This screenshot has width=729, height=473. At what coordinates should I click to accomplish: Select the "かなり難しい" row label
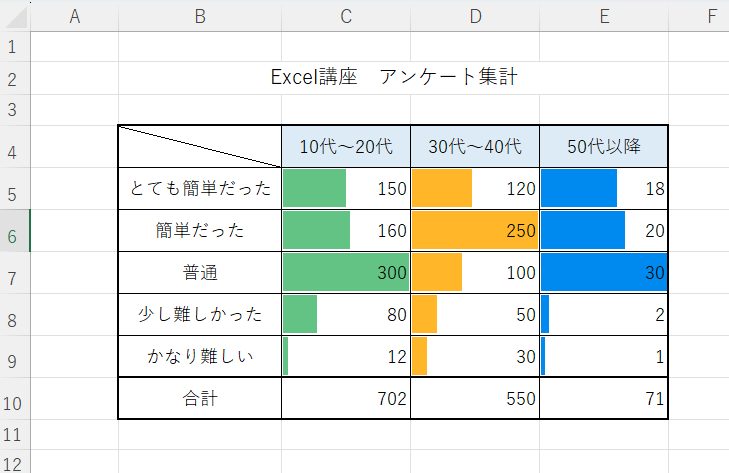(200, 356)
